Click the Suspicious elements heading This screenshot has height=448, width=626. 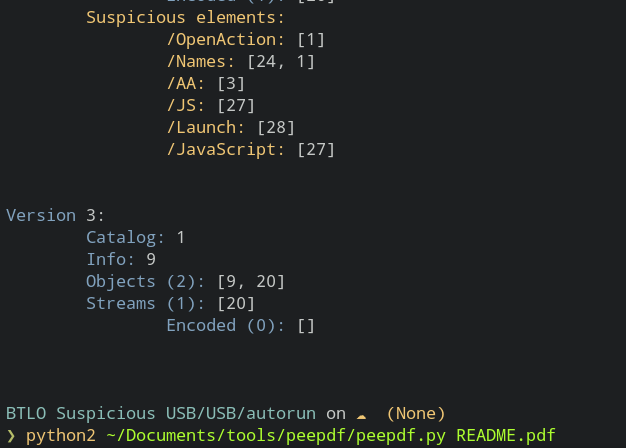pos(185,18)
